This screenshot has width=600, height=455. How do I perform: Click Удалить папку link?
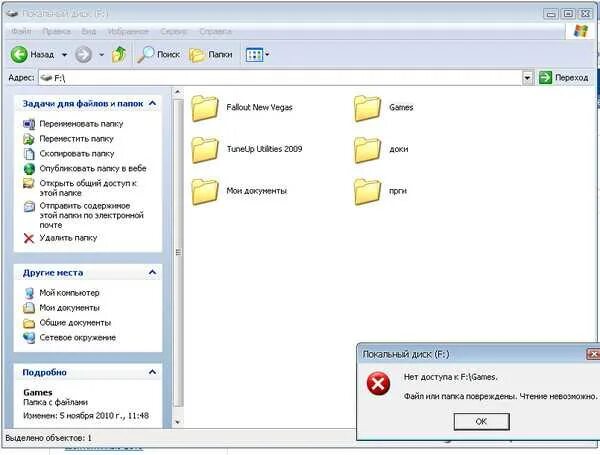click(x=68, y=238)
